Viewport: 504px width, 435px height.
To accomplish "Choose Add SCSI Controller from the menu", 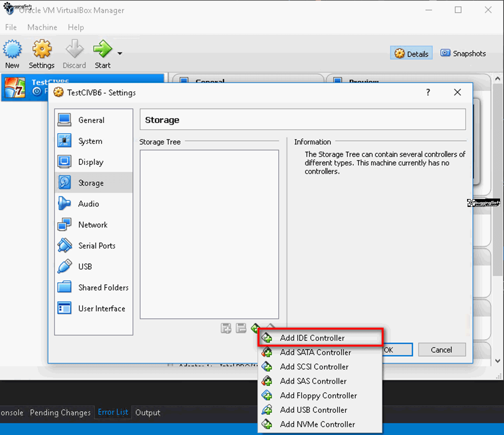I will 320,367.
